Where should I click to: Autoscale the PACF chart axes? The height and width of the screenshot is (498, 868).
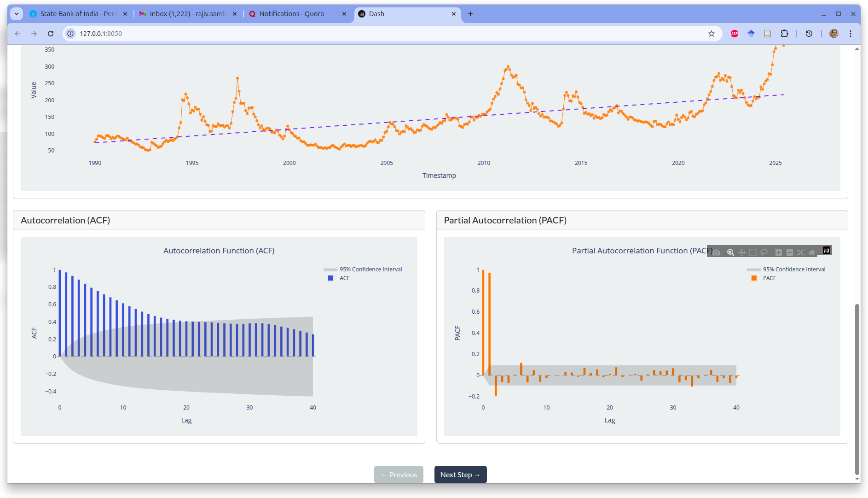point(801,252)
